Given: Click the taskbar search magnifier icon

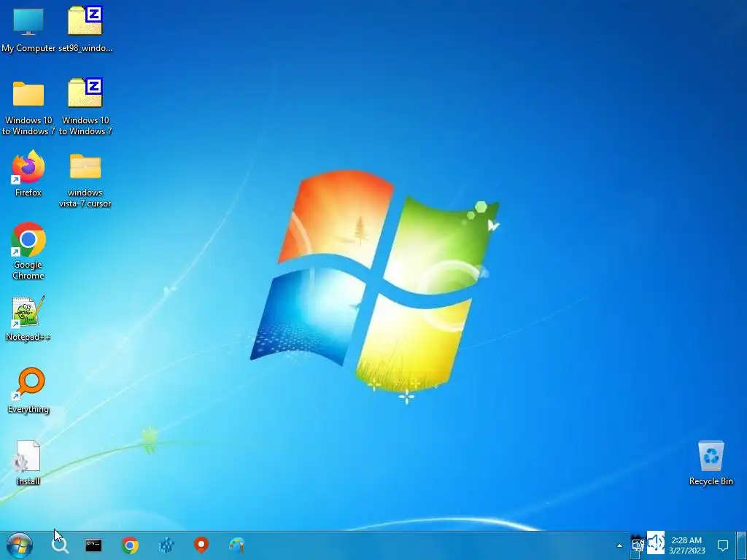Looking at the screenshot, I should (x=60, y=545).
